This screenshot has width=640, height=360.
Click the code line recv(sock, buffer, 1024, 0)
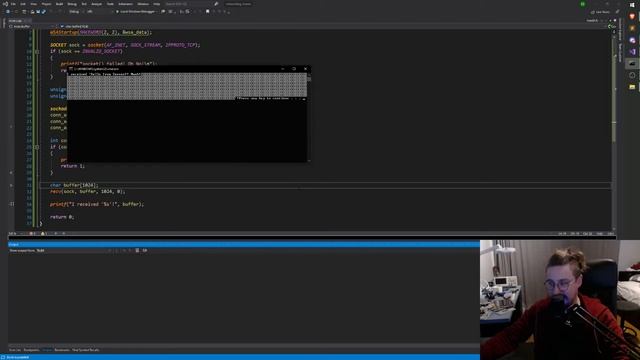point(88,191)
